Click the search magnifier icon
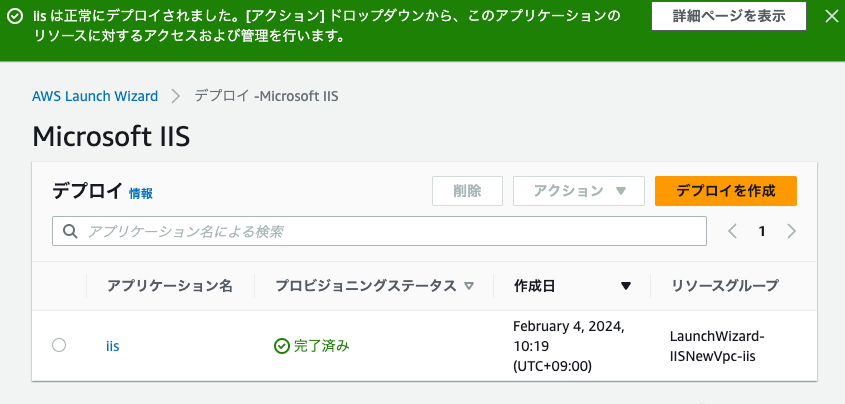845x404 pixels. (x=70, y=232)
